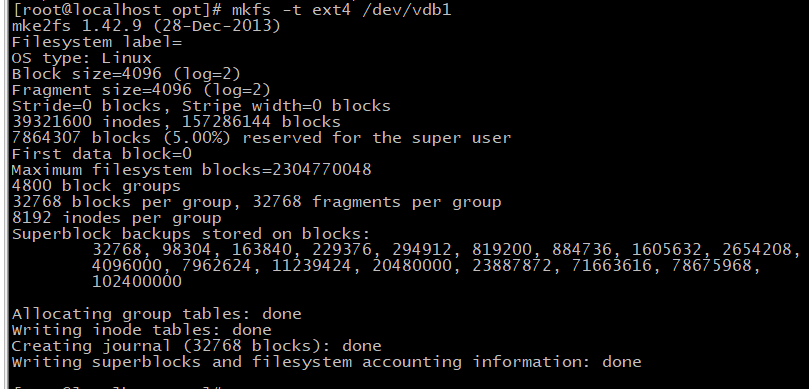Click the First data block=0 line

[x=102, y=153]
